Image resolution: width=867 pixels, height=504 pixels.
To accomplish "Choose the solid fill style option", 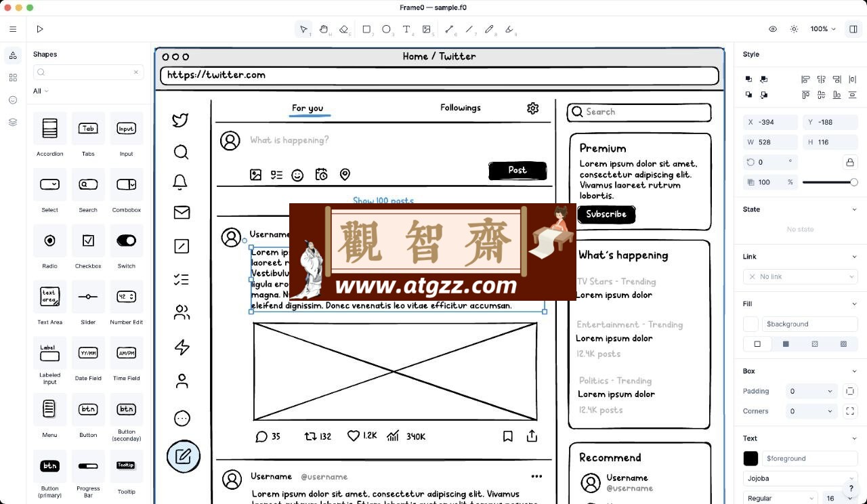I will tap(786, 344).
